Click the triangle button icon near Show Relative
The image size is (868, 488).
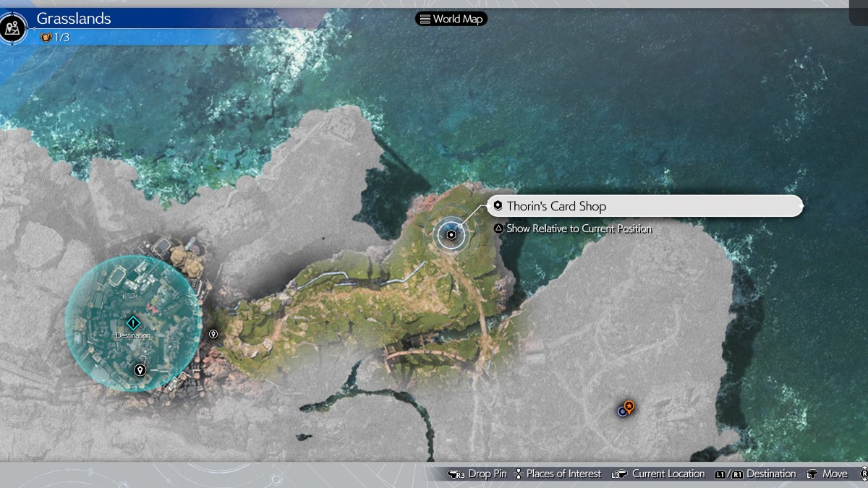point(498,228)
